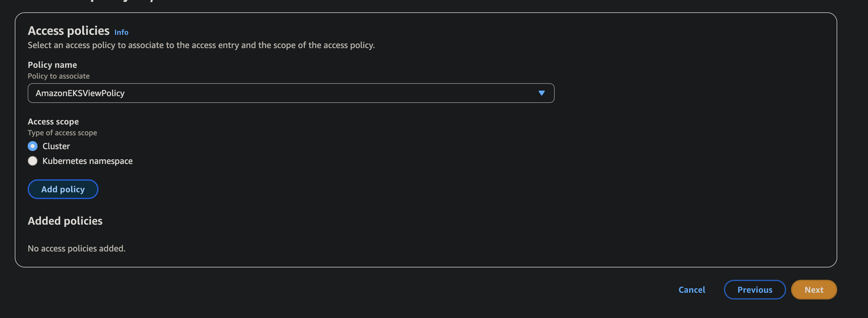Viewport: 868px width, 318px height.
Task: Go back using the Previous button
Action: (x=754, y=290)
